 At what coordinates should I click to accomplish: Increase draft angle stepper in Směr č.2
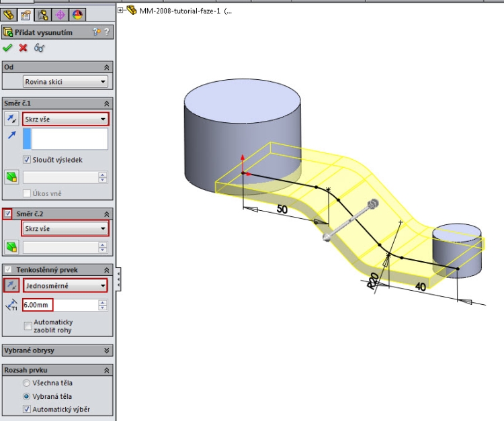[103, 244]
